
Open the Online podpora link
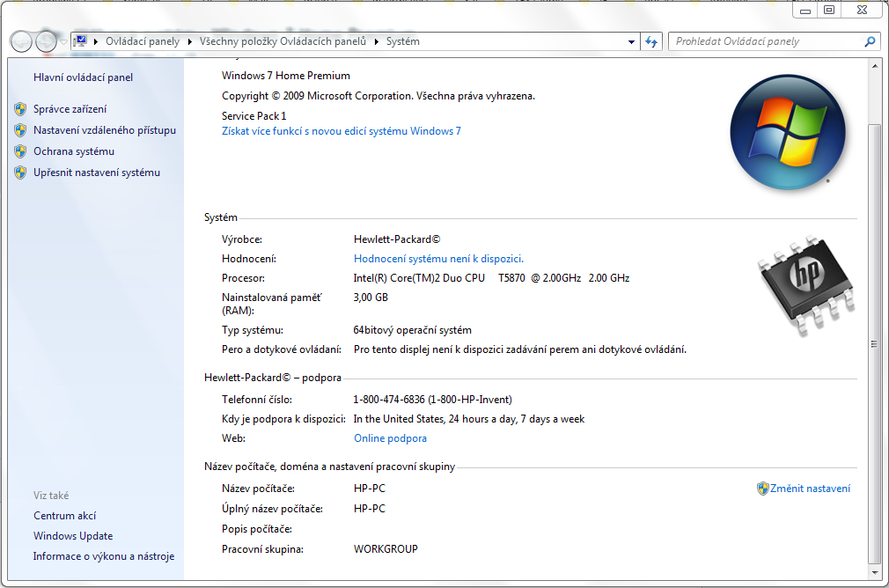[x=390, y=438]
